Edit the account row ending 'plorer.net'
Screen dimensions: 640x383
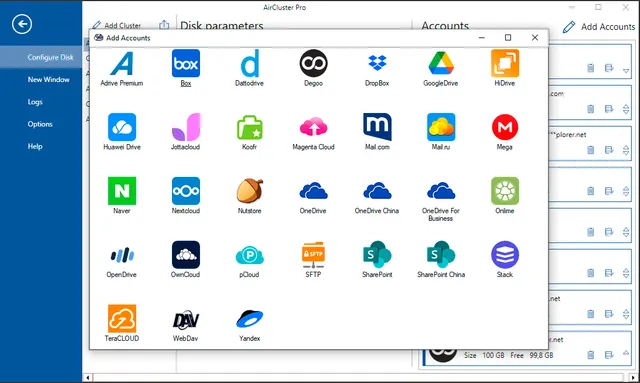click(609, 150)
